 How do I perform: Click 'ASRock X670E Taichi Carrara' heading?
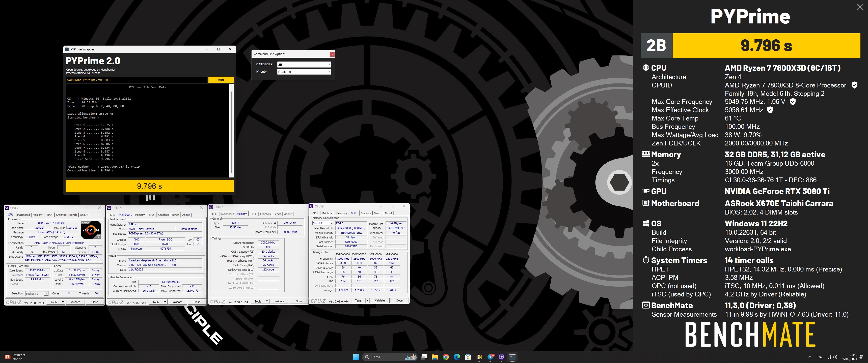tap(779, 203)
